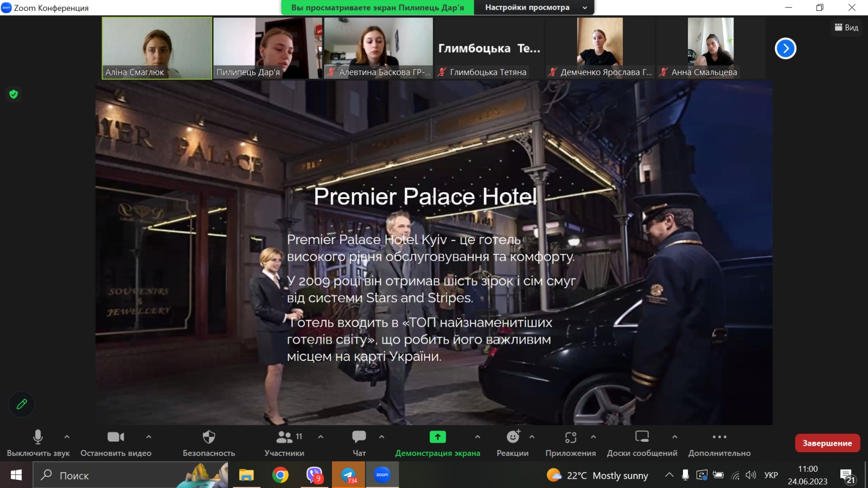
Task: Select Алевтина Баскова video thumbnail
Action: [x=378, y=48]
